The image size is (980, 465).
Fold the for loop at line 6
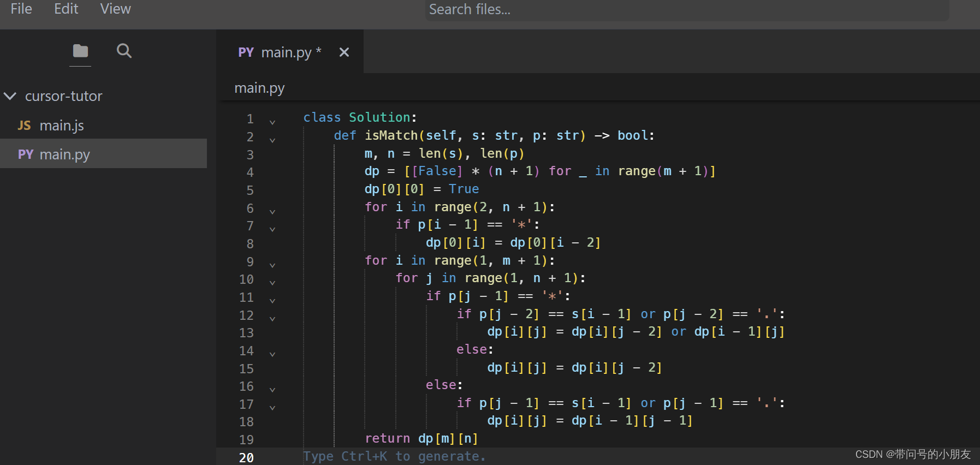pos(272,212)
